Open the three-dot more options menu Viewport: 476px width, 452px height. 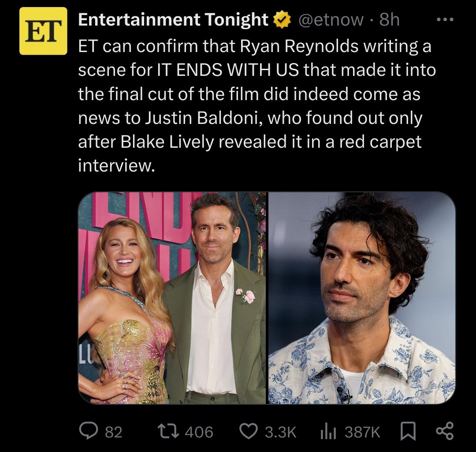(444, 20)
